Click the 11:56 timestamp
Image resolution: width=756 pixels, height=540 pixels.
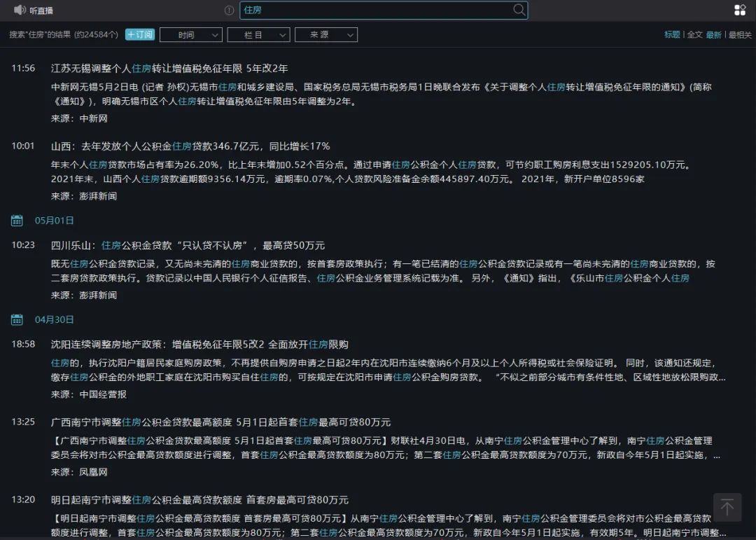(23, 68)
